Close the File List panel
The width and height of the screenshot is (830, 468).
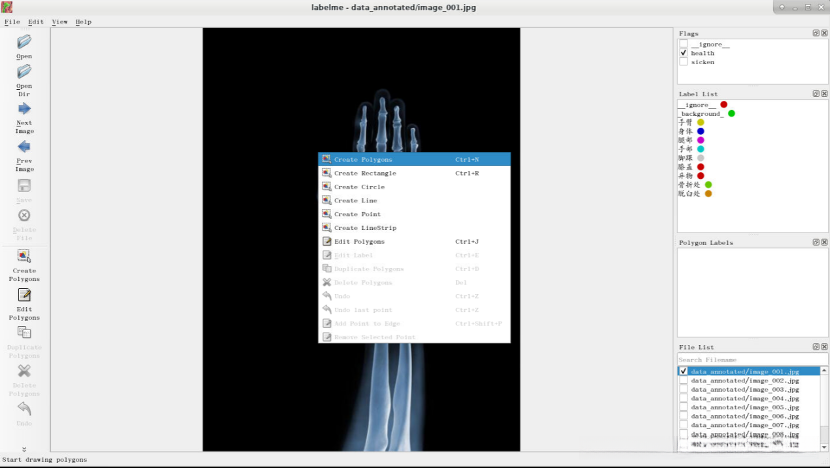(x=824, y=347)
